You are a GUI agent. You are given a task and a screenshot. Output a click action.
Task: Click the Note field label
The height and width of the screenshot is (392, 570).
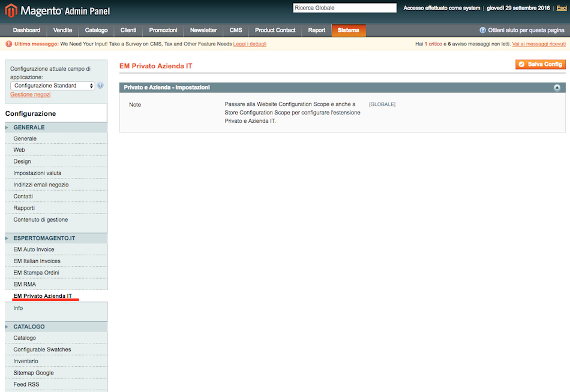point(135,105)
